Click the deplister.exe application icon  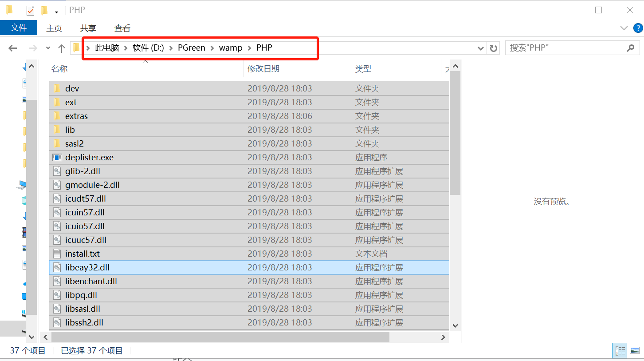click(x=57, y=157)
